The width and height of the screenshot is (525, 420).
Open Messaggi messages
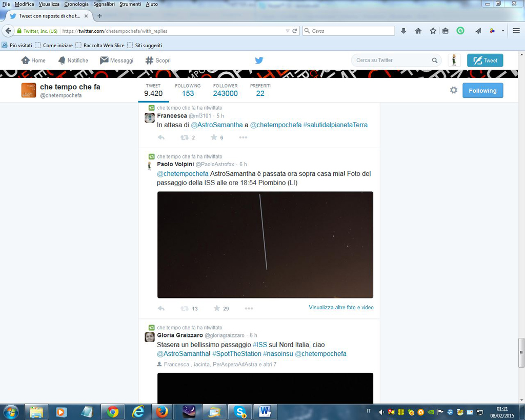tap(116, 61)
